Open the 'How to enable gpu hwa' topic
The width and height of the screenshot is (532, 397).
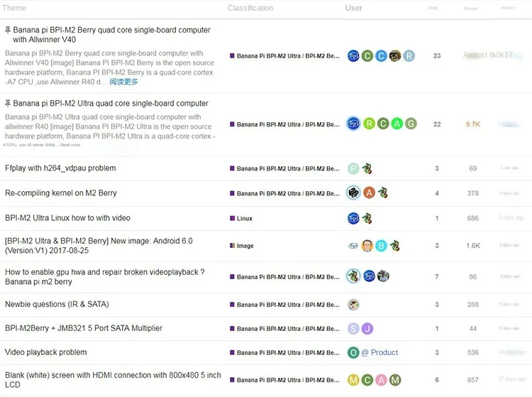104,277
